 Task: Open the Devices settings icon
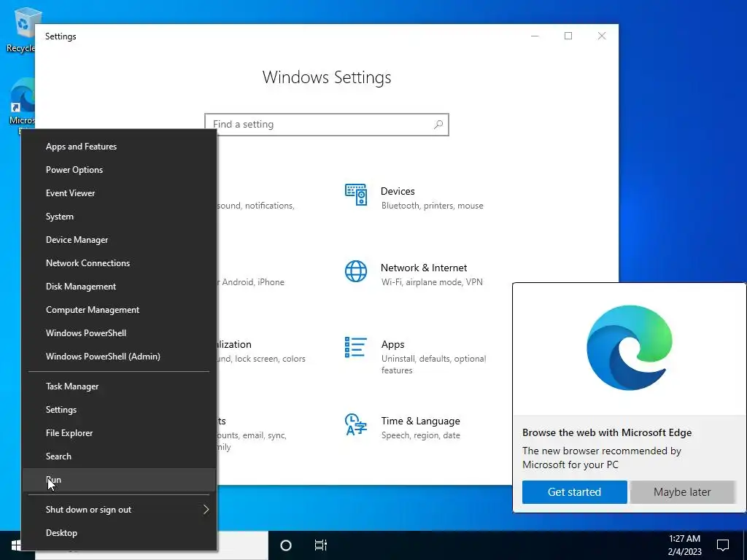[356, 195]
